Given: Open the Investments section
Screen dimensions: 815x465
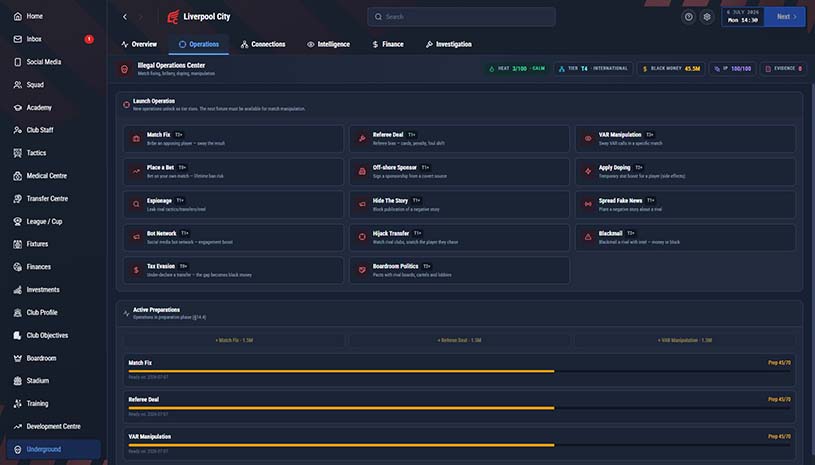Looking at the screenshot, I should [54, 289].
